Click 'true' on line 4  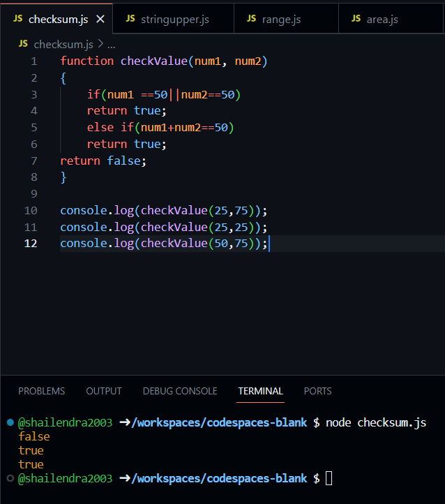pos(147,111)
